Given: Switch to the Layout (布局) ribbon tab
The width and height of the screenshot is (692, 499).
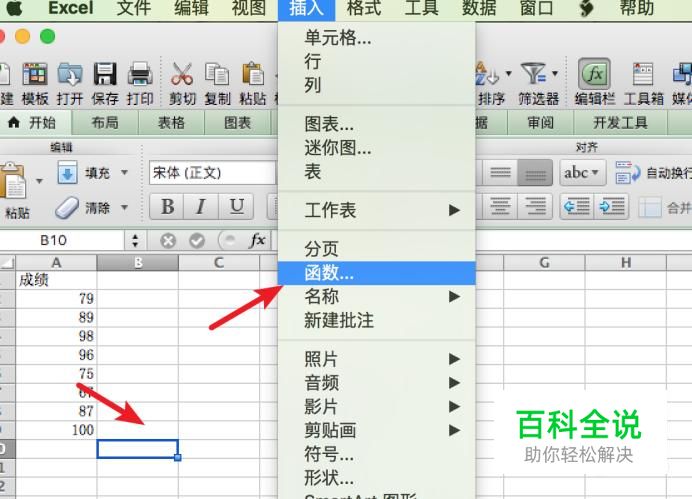Looking at the screenshot, I should (x=105, y=123).
